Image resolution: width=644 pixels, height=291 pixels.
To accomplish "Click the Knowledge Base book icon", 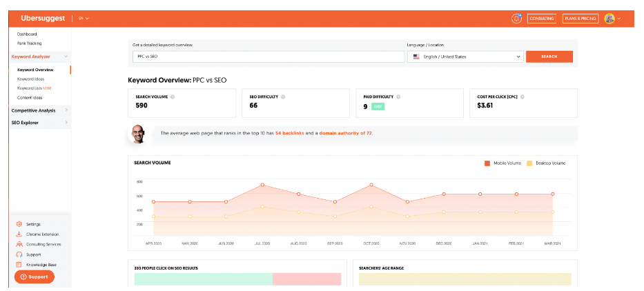I will click(x=19, y=264).
